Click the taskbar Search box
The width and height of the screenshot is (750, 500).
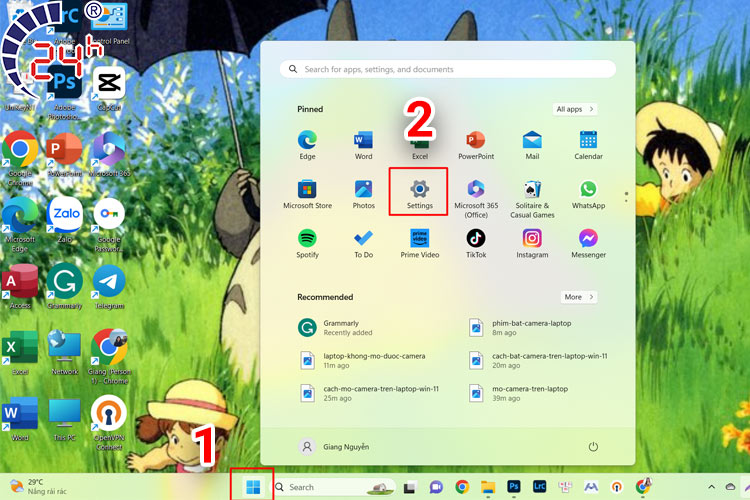pos(335,487)
